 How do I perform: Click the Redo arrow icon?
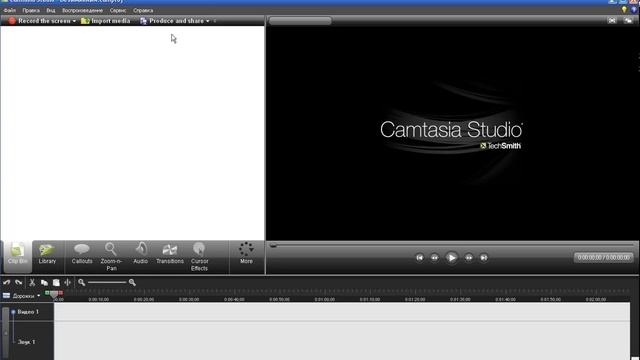[x=18, y=282]
